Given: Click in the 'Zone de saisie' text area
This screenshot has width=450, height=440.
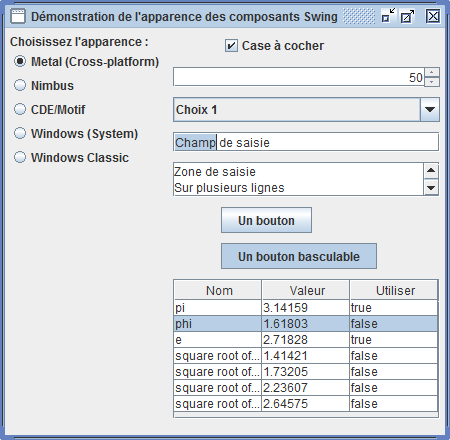Looking at the screenshot, I should tap(299, 180).
